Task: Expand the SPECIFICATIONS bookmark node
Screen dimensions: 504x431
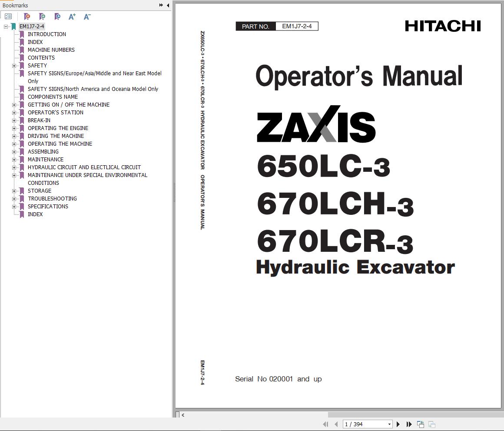Action: point(14,207)
